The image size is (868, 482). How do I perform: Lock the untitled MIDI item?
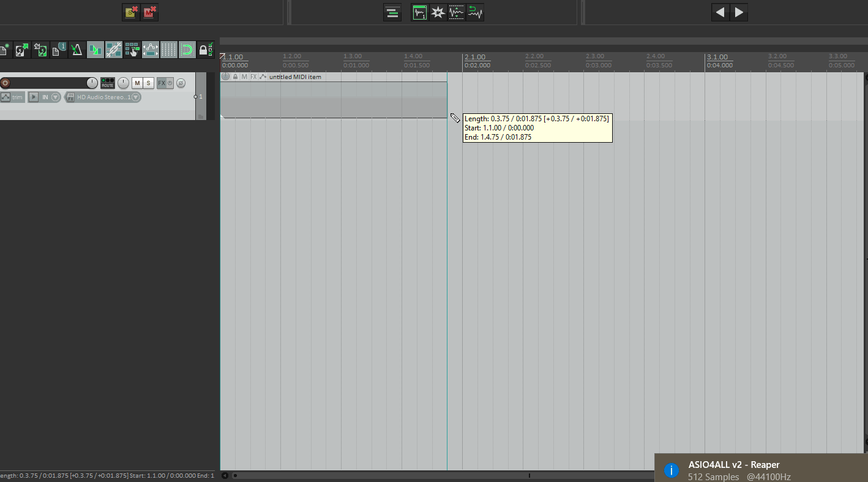(235, 77)
